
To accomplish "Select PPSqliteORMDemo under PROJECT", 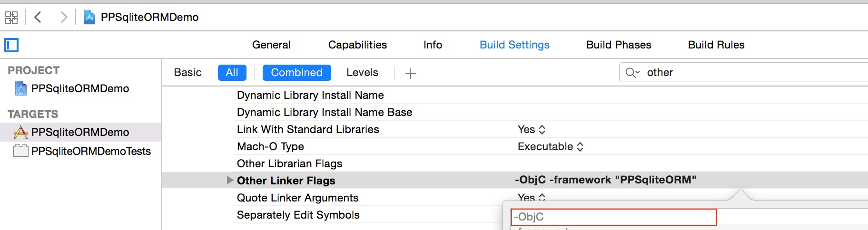I will pos(80,88).
